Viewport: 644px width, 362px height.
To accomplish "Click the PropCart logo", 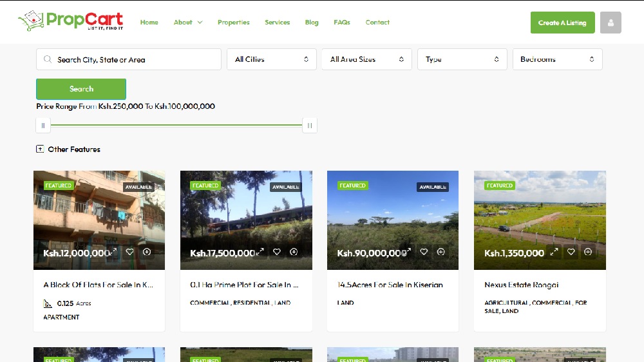I will click(x=71, y=21).
